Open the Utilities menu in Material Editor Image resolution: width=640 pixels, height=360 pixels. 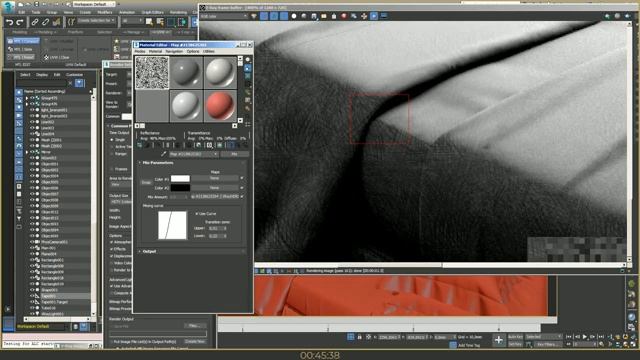coord(209,52)
